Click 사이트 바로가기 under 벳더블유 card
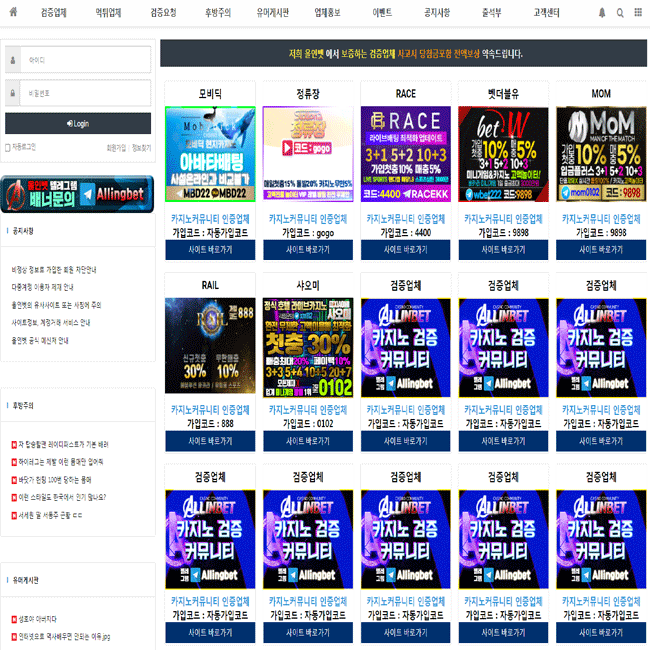The image size is (650, 650). (503, 250)
